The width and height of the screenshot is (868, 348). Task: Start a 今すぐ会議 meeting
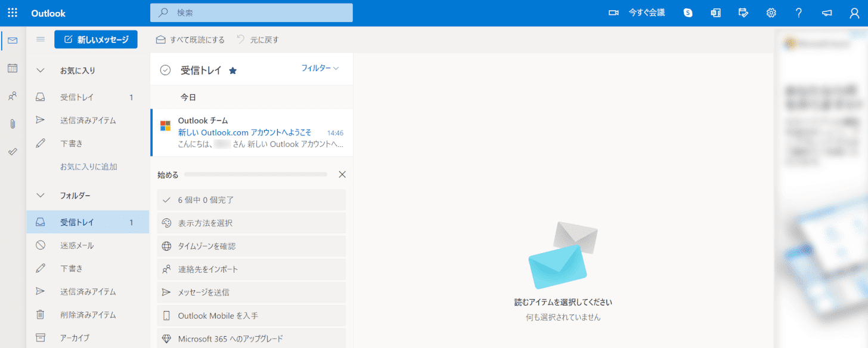tap(636, 13)
